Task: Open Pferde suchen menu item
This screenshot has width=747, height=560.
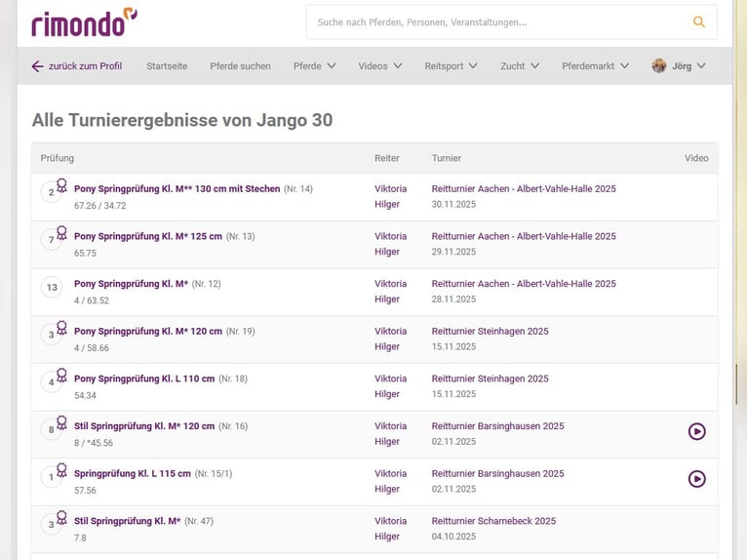Action: click(240, 66)
